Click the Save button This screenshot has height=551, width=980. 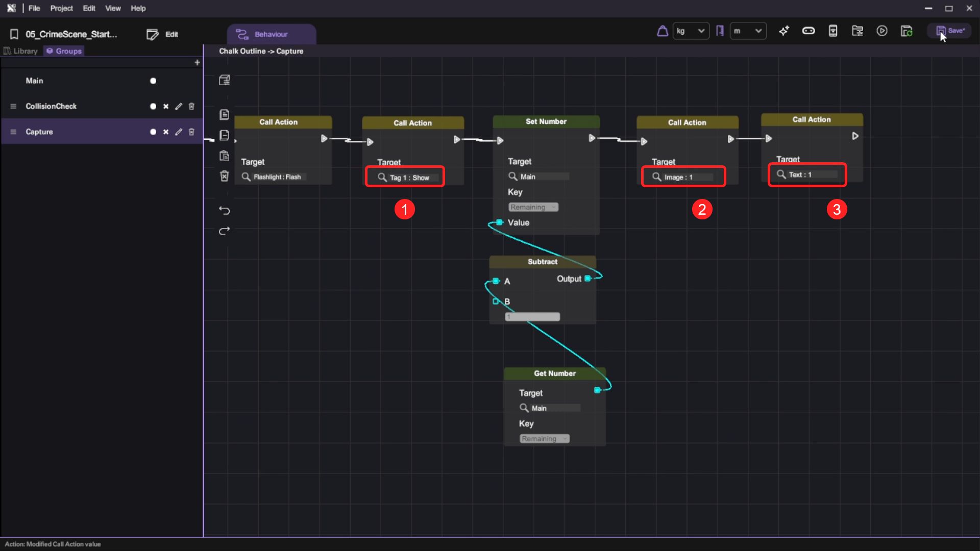point(950,31)
